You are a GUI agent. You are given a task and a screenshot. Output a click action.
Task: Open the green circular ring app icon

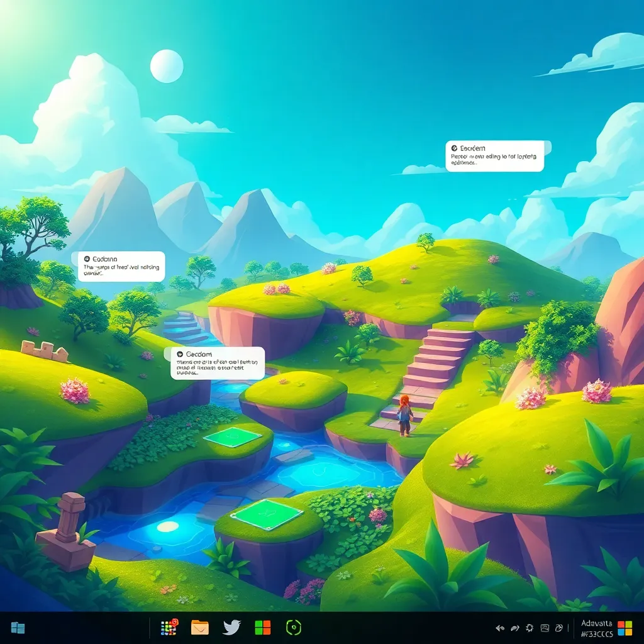tap(294, 627)
